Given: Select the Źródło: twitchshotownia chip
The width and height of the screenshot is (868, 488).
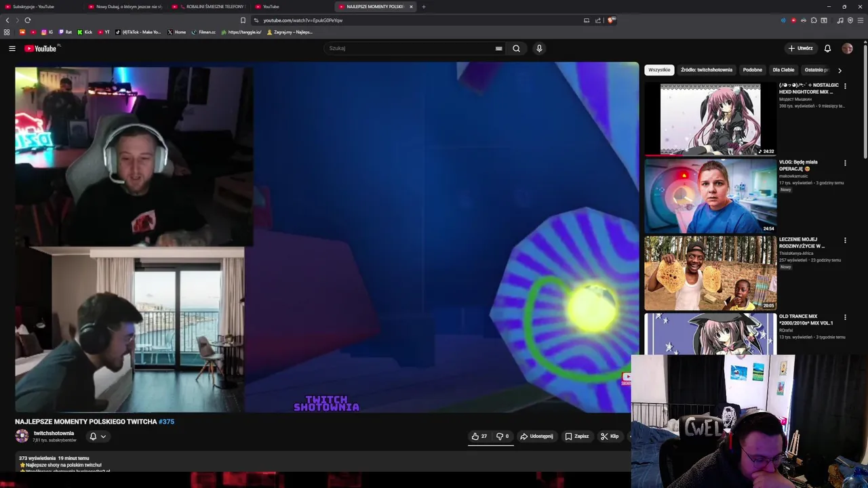Looking at the screenshot, I should (x=707, y=70).
